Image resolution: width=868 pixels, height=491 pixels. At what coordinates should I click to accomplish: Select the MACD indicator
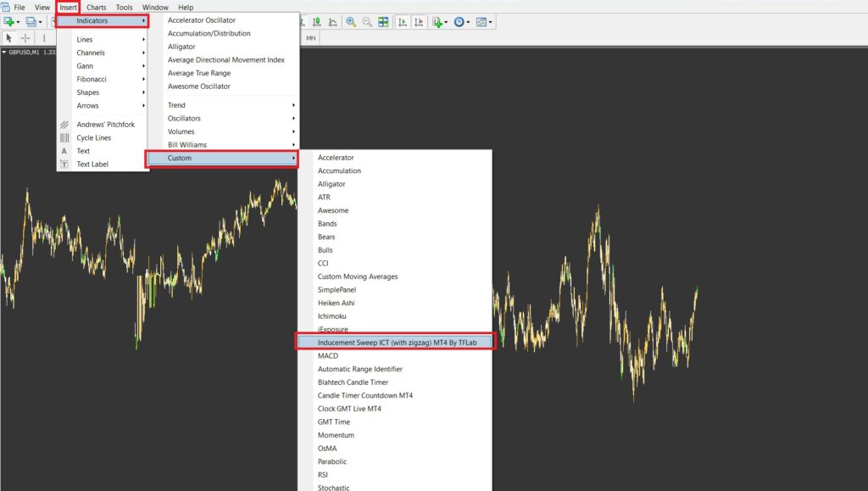[327, 355]
